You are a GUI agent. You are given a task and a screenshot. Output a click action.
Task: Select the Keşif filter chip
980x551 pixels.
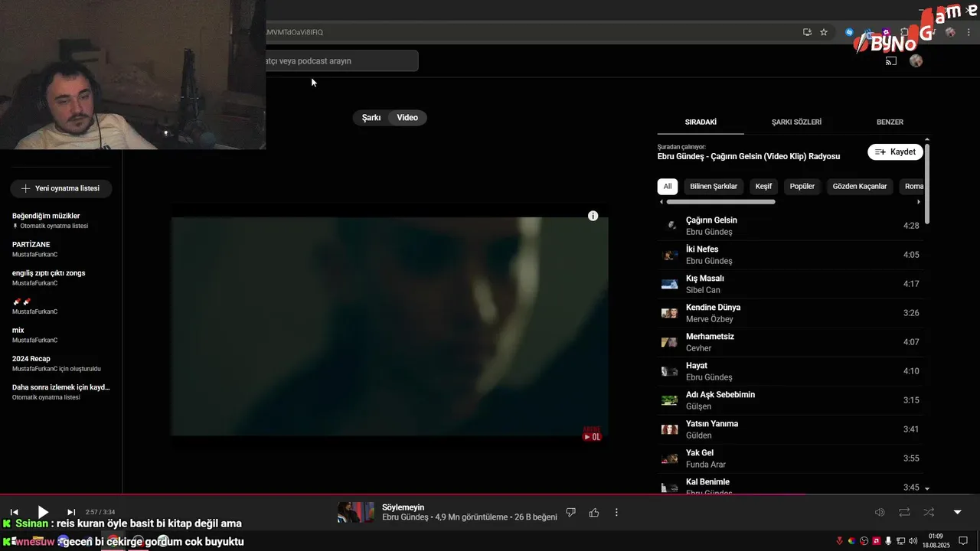coord(763,186)
